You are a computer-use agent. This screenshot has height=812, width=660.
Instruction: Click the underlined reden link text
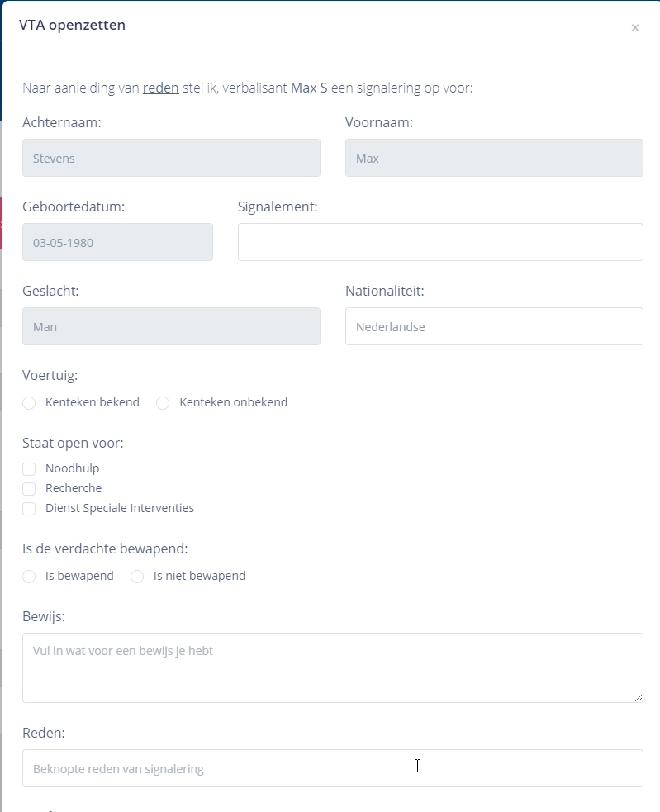(x=161, y=88)
